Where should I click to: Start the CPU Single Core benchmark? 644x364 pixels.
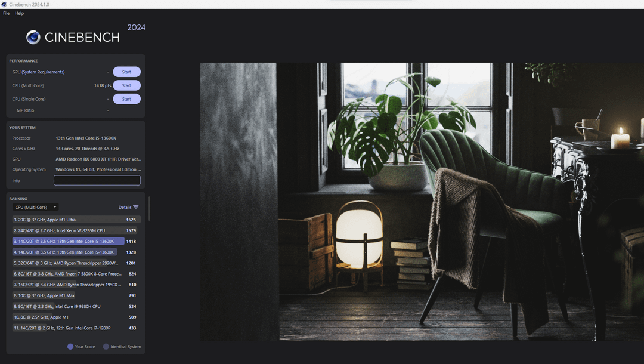(126, 99)
